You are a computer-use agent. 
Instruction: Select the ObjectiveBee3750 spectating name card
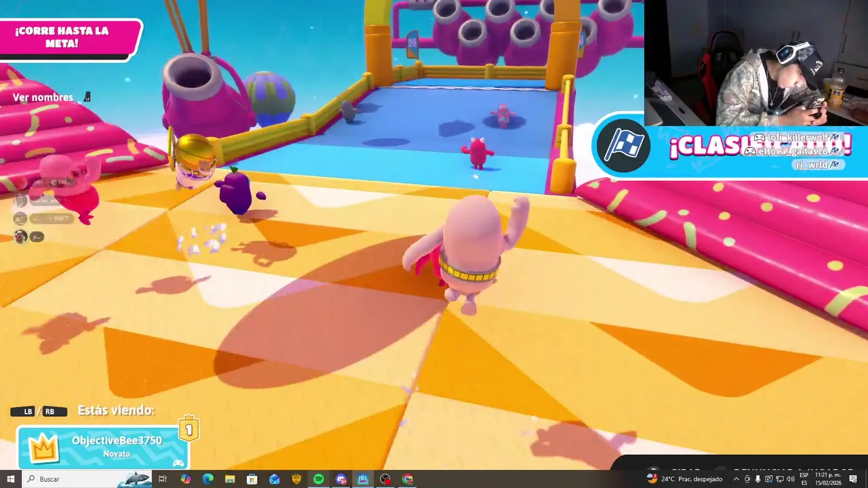click(x=102, y=447)
